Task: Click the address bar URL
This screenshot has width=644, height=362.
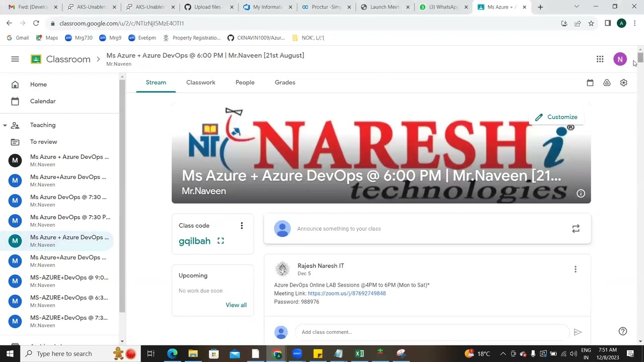Action: (121, 23)
